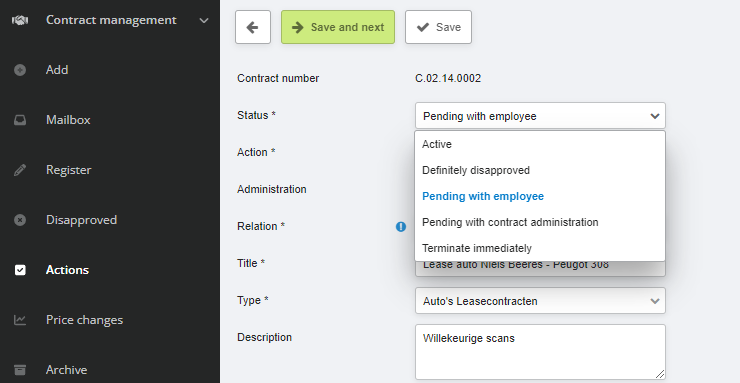Click the pencil icon beside Register

tap(20, 170)
